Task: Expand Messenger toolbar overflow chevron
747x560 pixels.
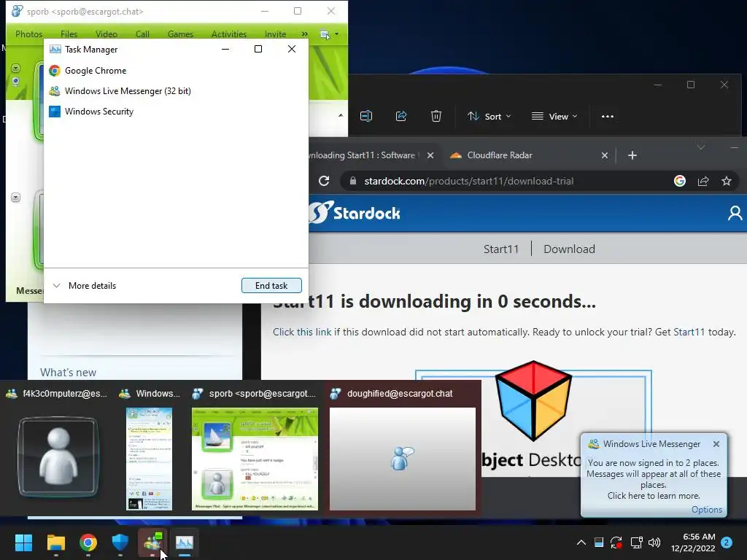Action: click(x=304, y=34)
